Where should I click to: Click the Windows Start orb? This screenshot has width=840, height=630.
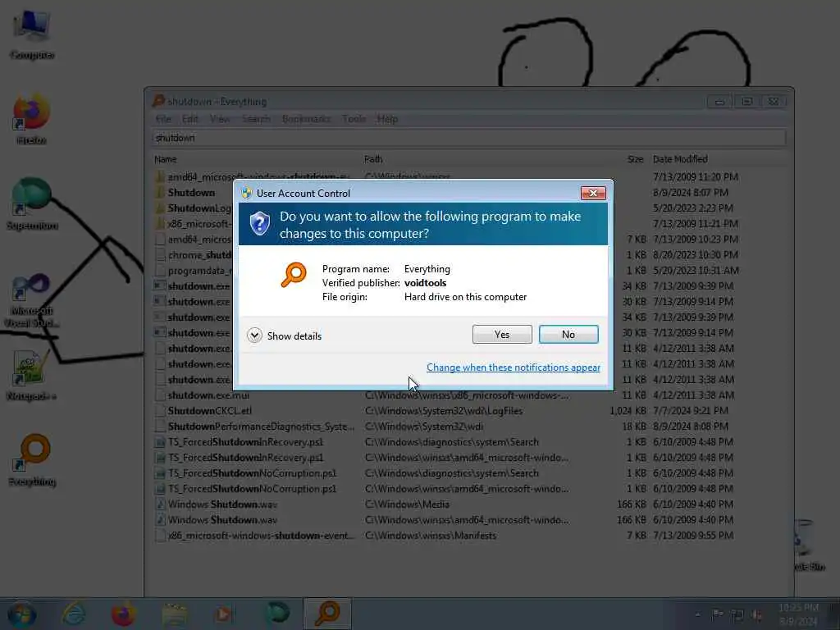click(x=21, y=614)
